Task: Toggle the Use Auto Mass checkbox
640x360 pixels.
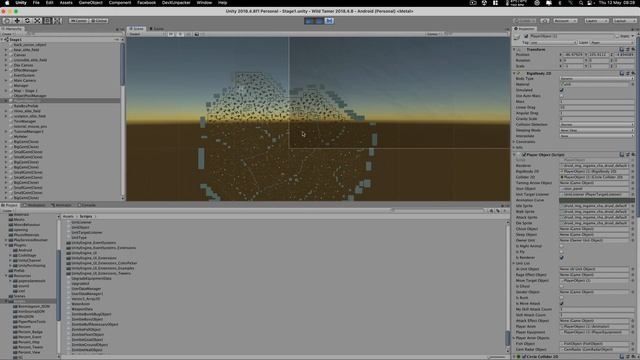Action: [562, 96]
